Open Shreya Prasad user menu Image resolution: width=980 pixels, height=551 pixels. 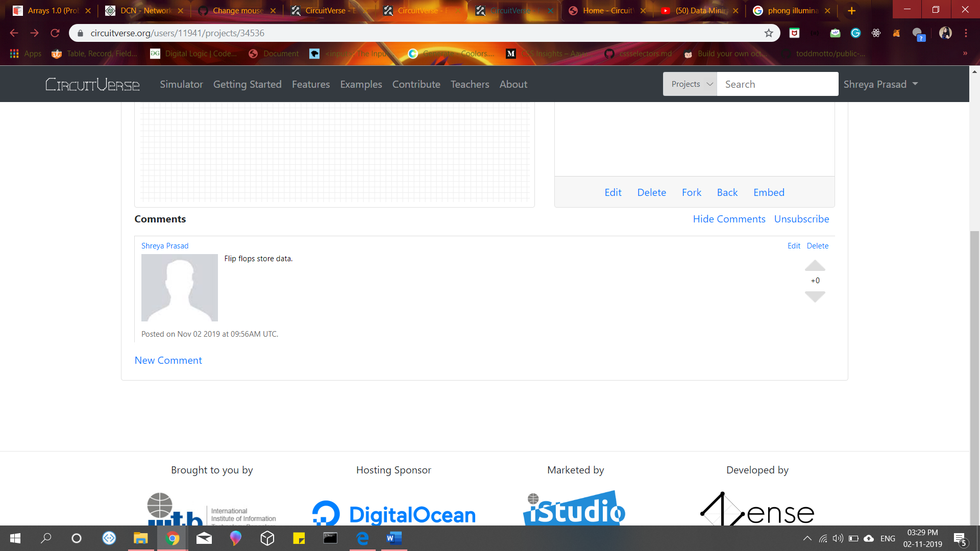pos(880,84)
